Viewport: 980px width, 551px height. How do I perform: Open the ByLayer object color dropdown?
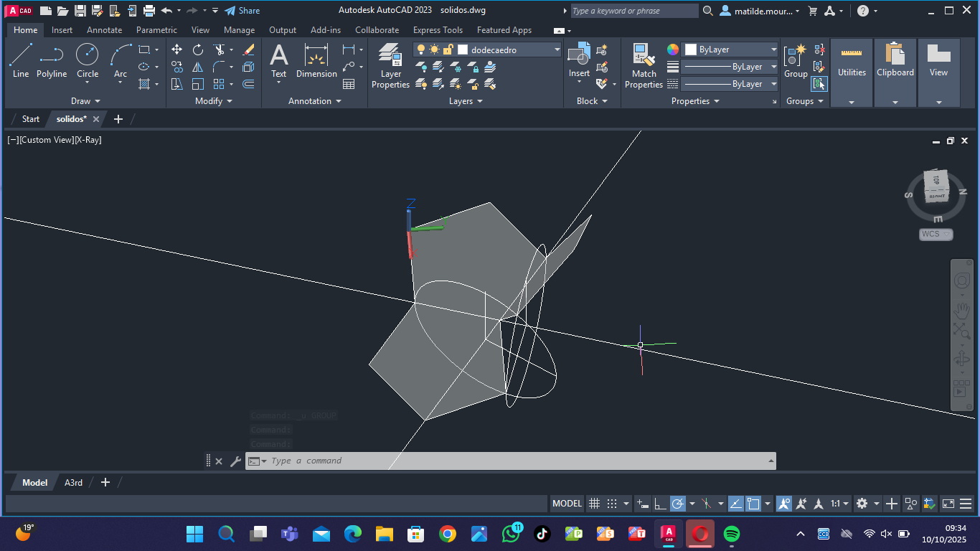coord(773,50)
